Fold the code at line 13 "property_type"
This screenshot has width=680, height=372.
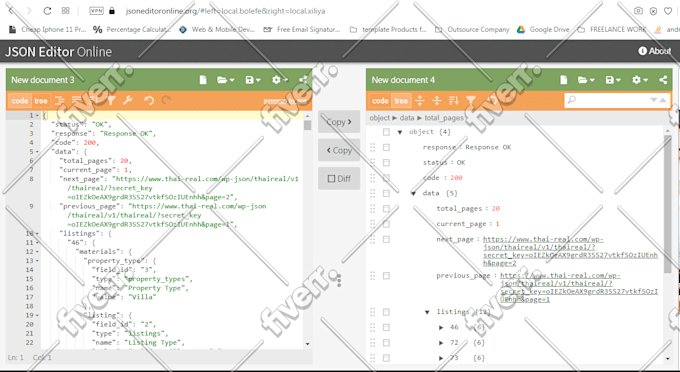(37, 261)
